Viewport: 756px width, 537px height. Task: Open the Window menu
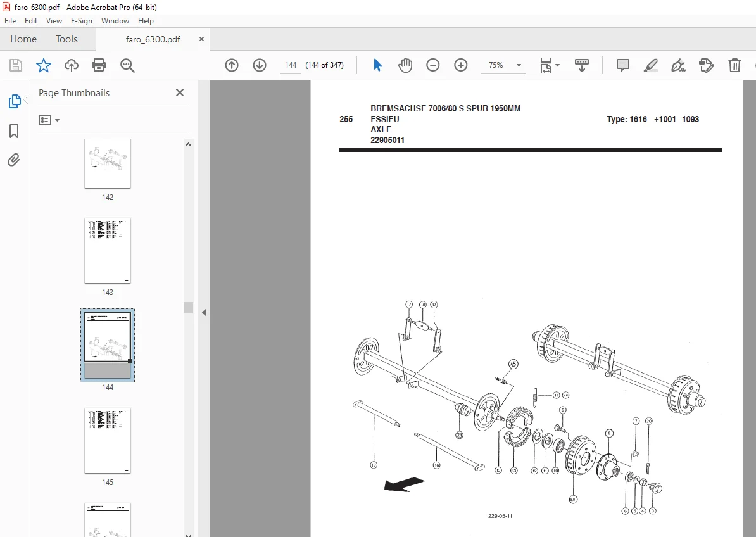[115, 21]
